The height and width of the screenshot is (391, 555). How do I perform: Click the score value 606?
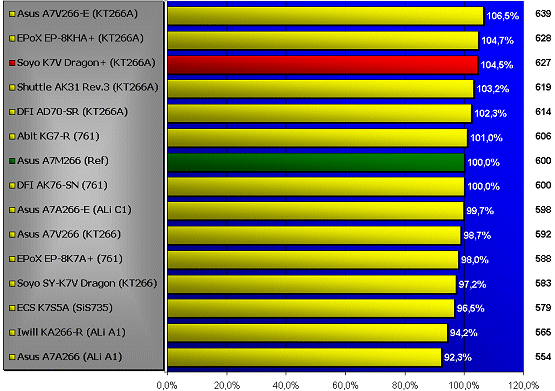(x=543, y=136)
